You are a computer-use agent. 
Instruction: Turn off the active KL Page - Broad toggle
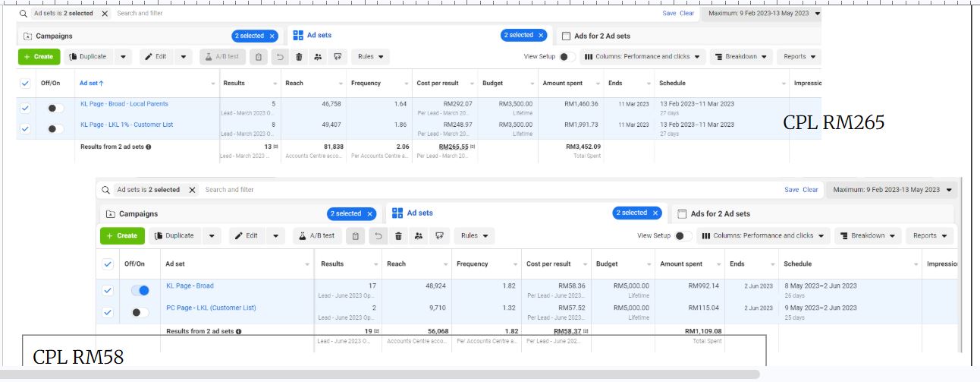click(x=140, y=290)
